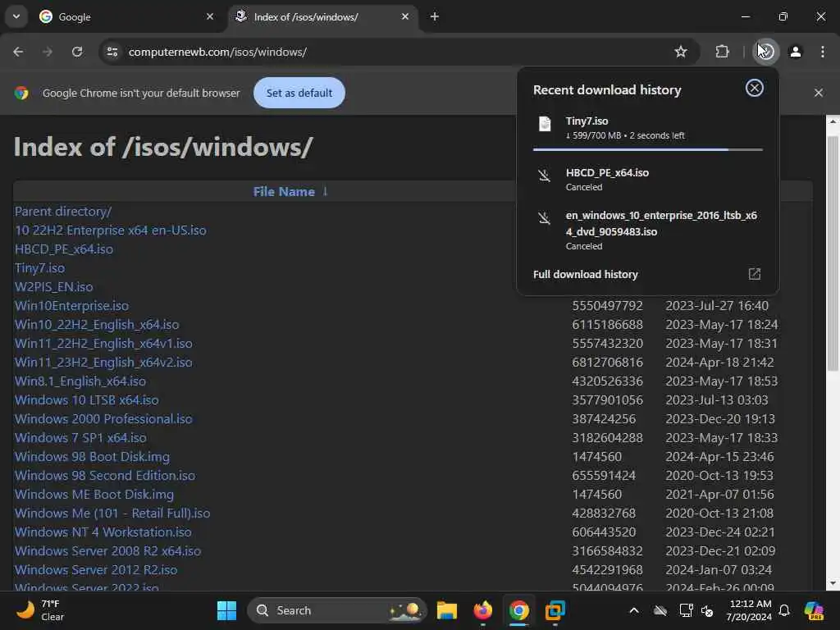Click Win11_22H2_English_x64v1.iso link
This screenshot has height=630, width=840.
coord(103,344)
